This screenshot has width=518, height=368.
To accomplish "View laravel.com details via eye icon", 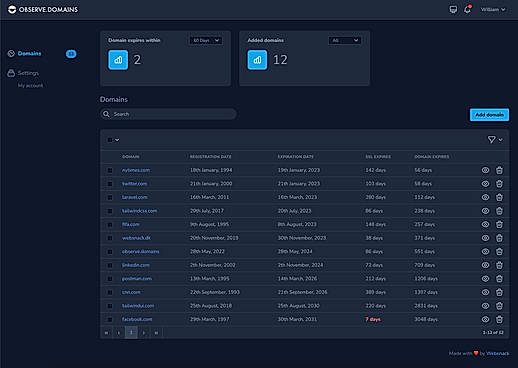I will [x=485, y=197].
